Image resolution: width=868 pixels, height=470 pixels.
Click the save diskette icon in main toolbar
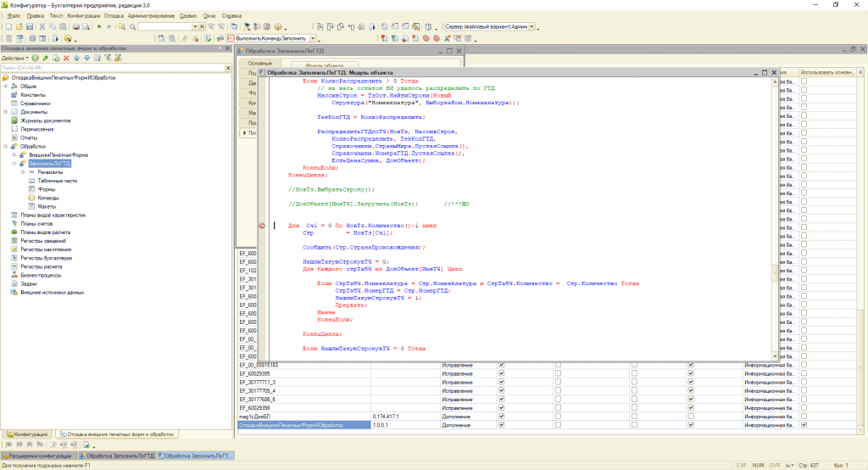(x=29, y=27)
